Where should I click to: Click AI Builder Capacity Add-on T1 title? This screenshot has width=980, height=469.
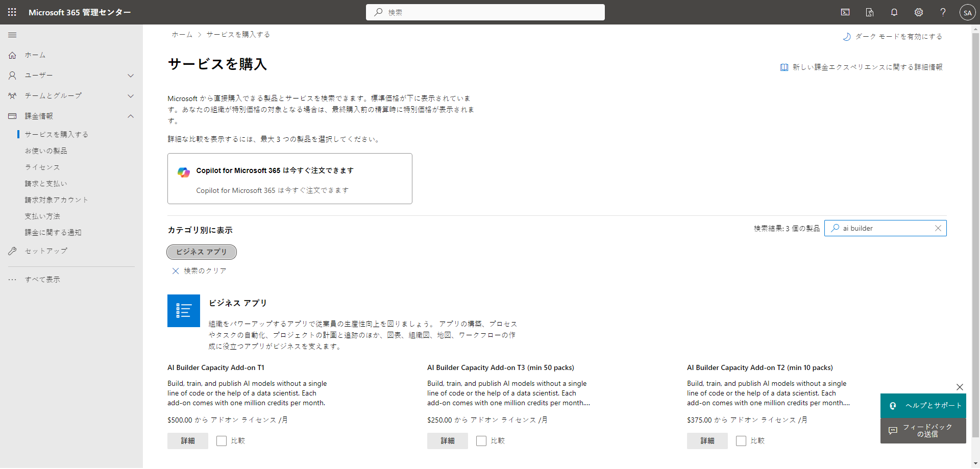(216, 368)
